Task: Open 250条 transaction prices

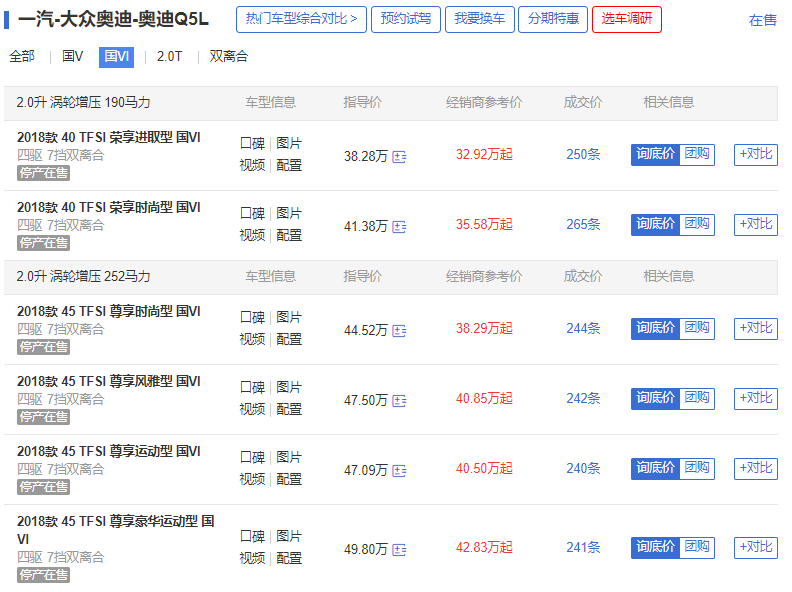Action: click(583, 155)
